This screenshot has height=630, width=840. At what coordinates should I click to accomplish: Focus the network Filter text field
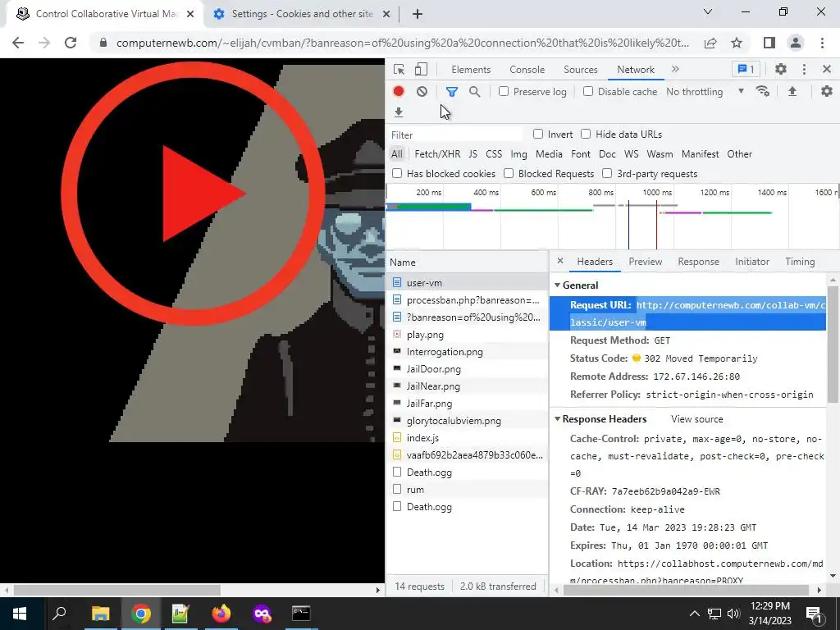tap(456, 135)
